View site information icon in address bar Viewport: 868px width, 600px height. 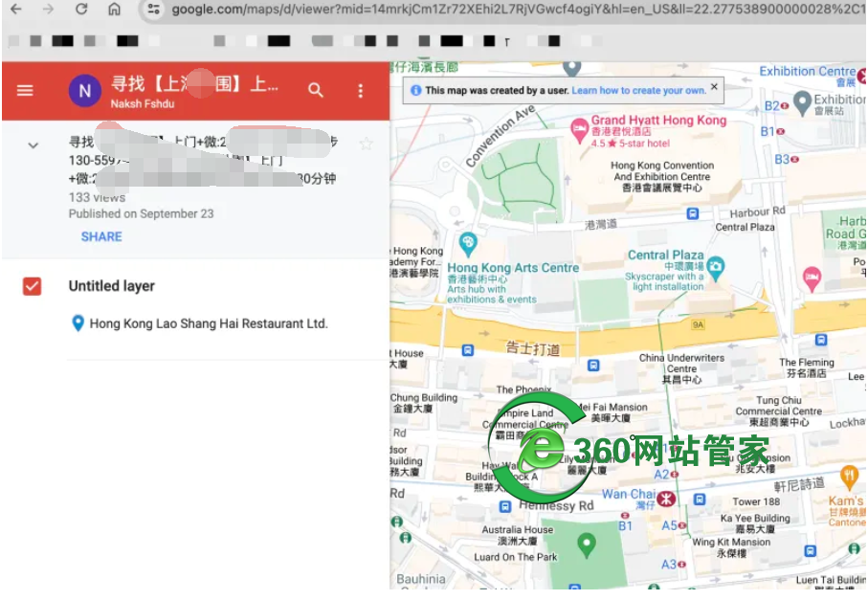(153, 9)
